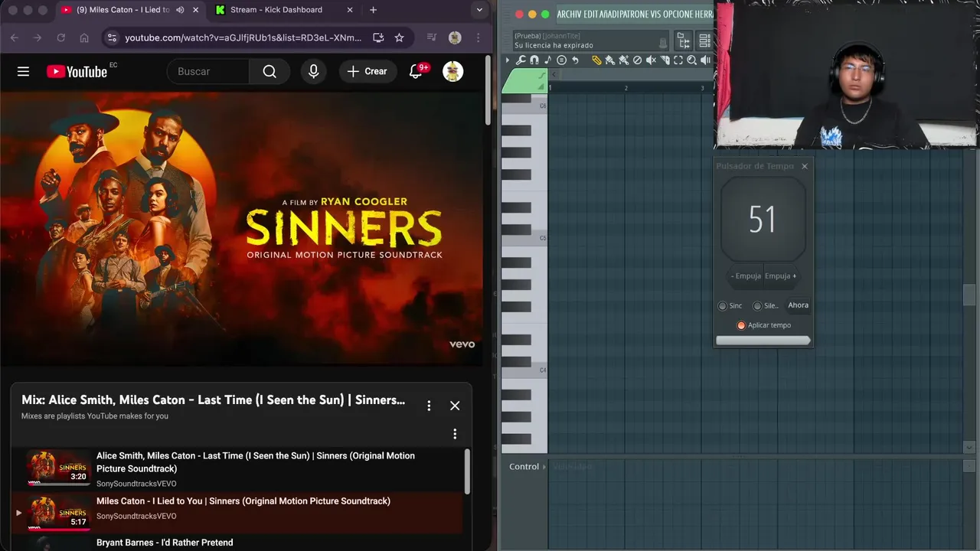Open the ARCHIV menu
Image resolution: width=980 pixels, height=551 pixels.
570,15
